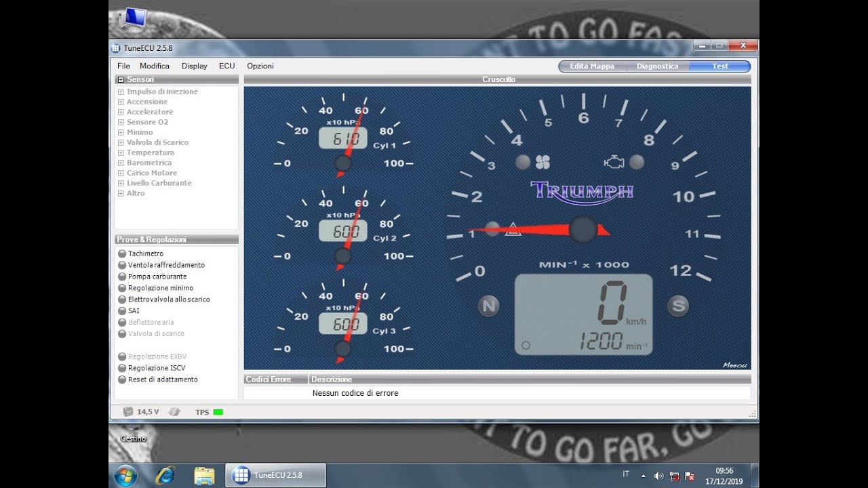
Task: Click the Codici Errore column header
Action: (276, 380)
